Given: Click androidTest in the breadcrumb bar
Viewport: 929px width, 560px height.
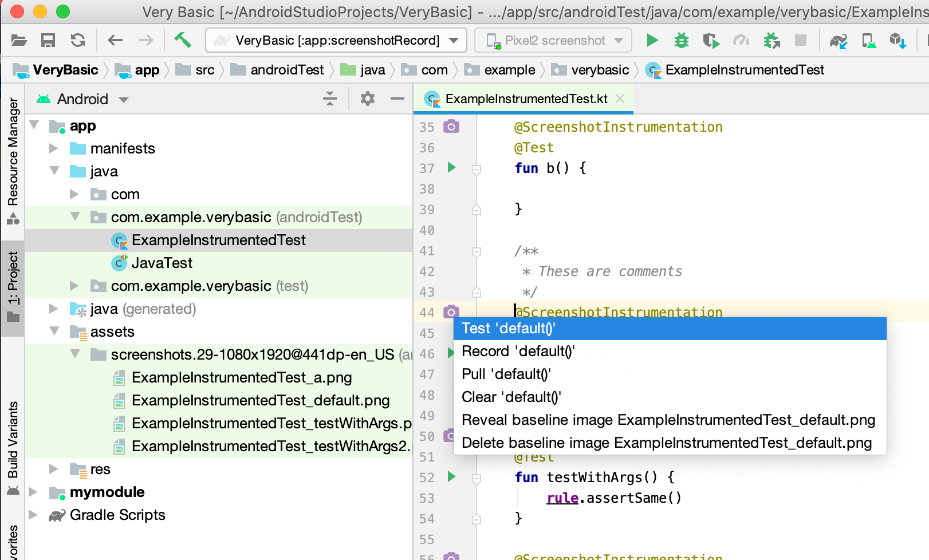Looking at the screenshot, I should 277,70.
